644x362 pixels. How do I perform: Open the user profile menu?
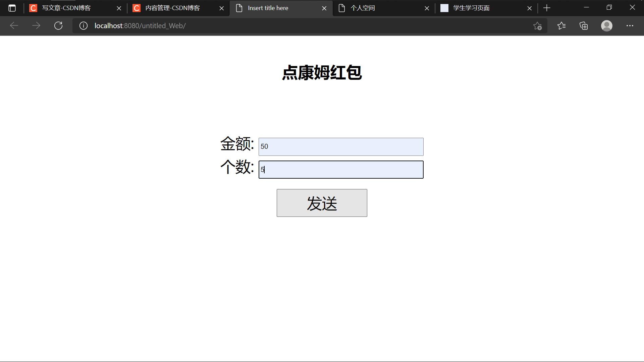point(606,26)
